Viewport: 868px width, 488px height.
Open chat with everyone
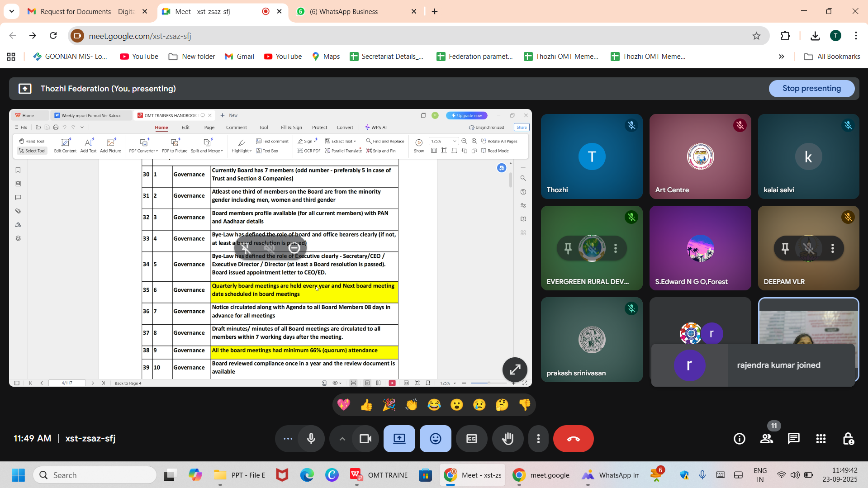[x=794, y=439]
